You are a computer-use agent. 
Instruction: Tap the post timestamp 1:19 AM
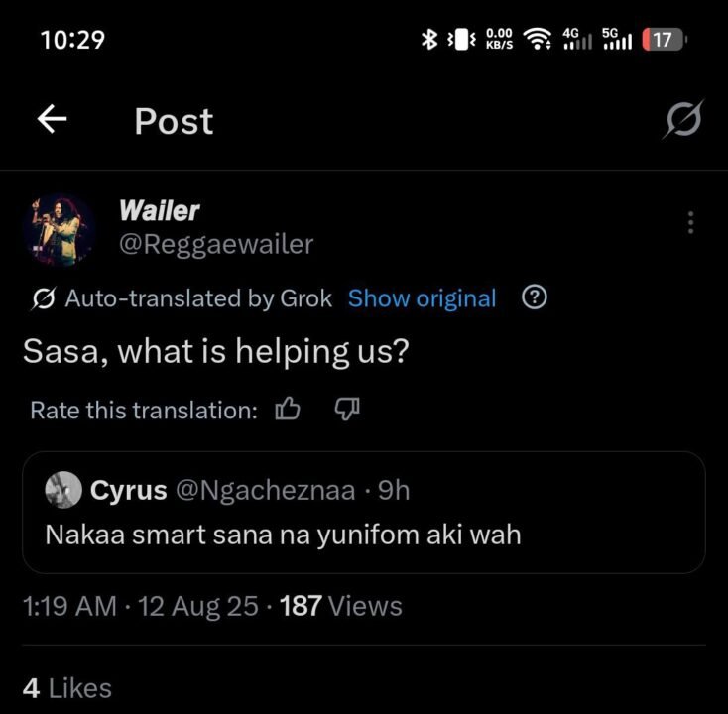click(x=68, y=606)
